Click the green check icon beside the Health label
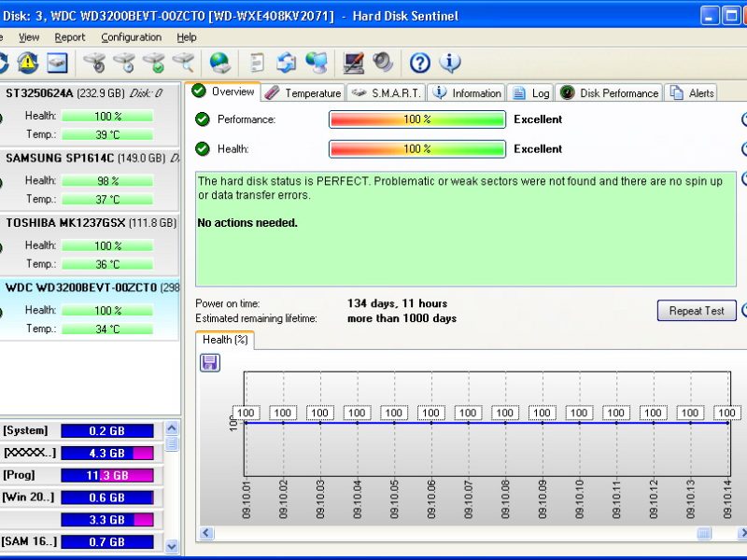 pos(203,149)
